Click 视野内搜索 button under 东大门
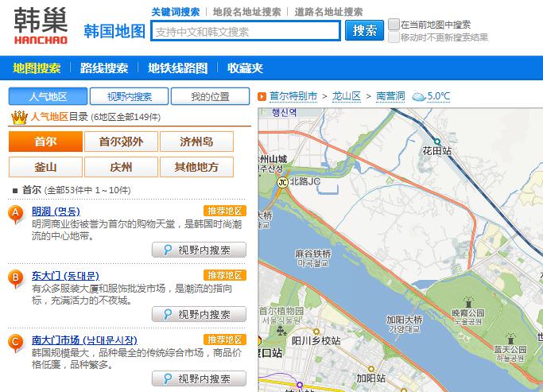 pos(199,314)
